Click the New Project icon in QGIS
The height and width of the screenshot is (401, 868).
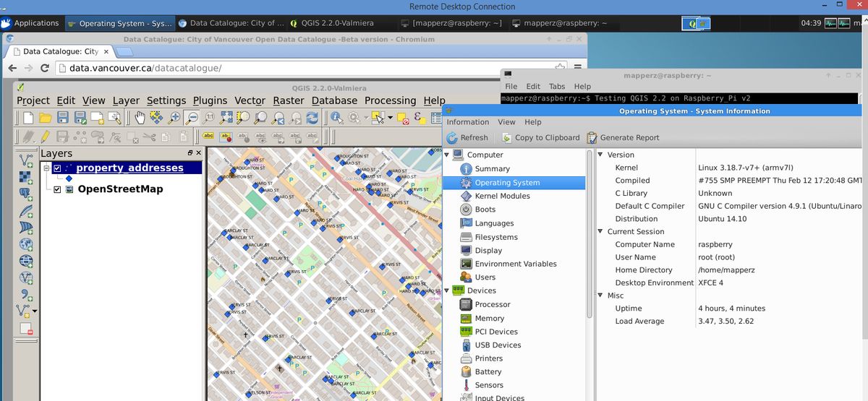[27, 117]
